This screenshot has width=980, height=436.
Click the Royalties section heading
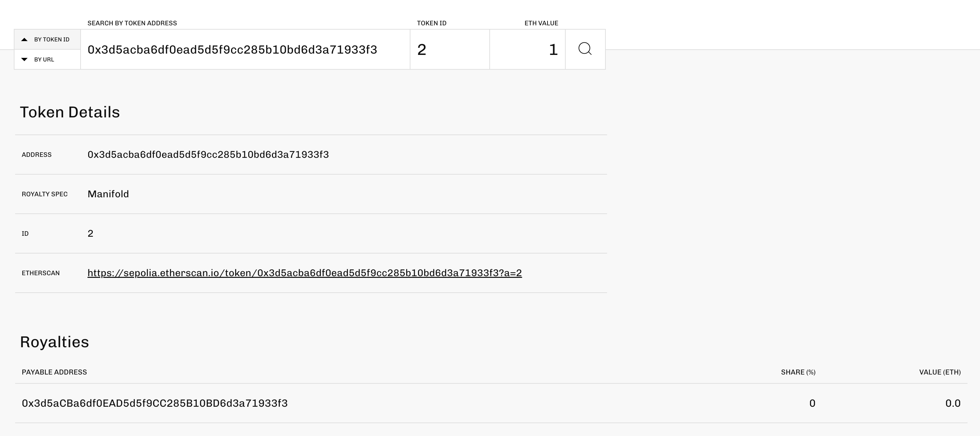click(x=54, y=342)
